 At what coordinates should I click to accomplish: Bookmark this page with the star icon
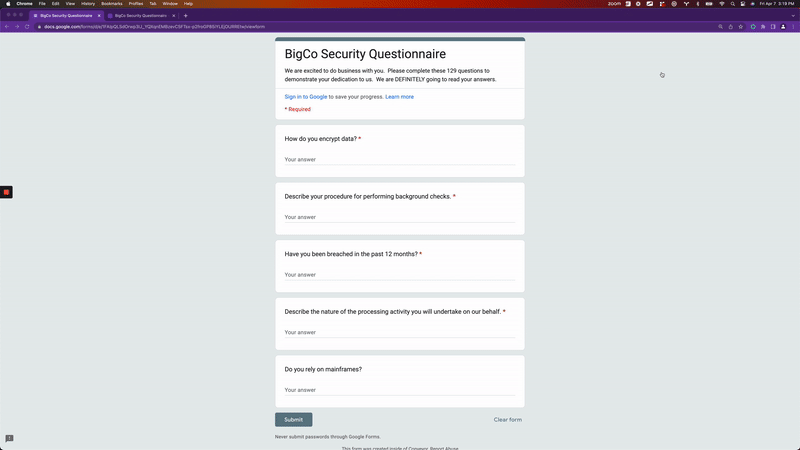(741, 27)
